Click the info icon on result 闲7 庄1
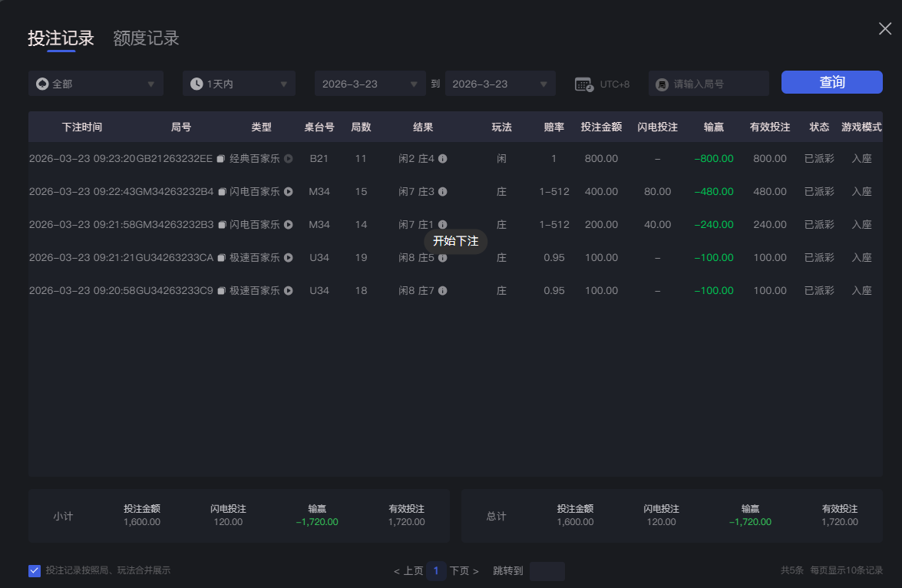Viewport: 902px width, 588px height. 442,224
